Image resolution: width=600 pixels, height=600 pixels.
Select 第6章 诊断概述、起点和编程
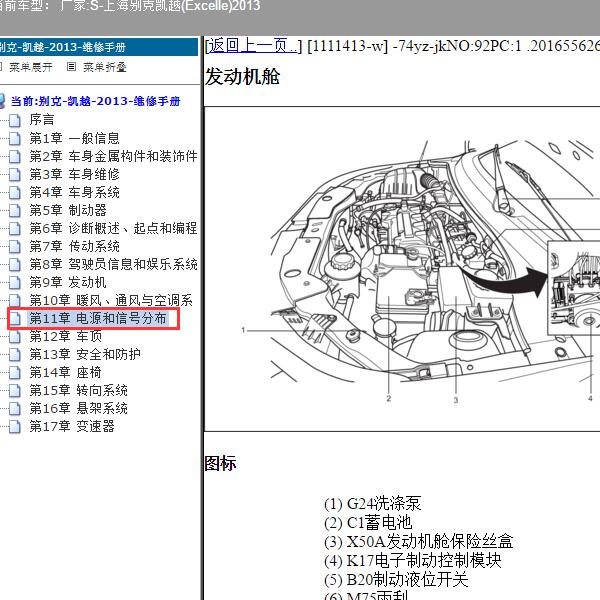pos(113,228)
